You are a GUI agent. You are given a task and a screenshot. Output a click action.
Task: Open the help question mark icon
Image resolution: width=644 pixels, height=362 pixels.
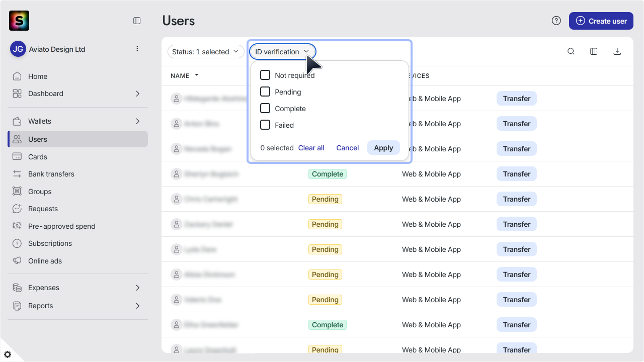pyautogui.click(x=556, y=21)
